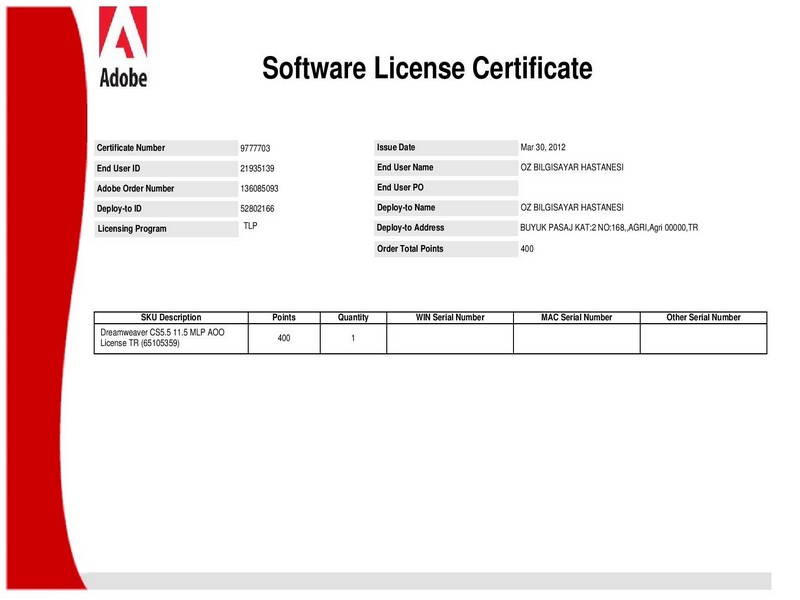Screen dimensions: 800x600
Task: Click the certificate number value 9777703
Action: 255,149
